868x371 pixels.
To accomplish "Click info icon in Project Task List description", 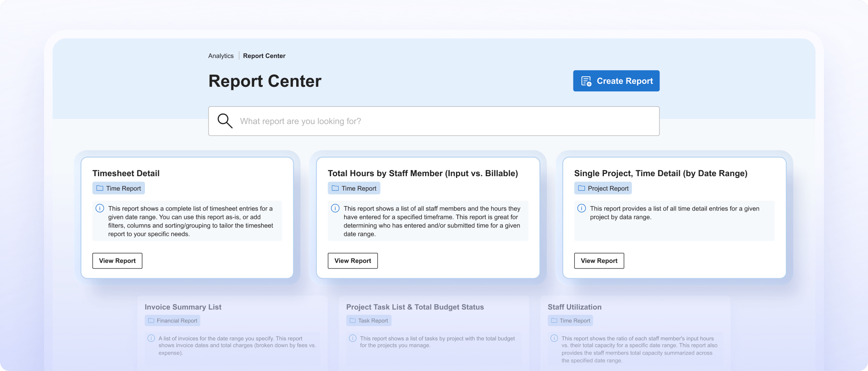I will pyautogui.click(x=353, y=338).
